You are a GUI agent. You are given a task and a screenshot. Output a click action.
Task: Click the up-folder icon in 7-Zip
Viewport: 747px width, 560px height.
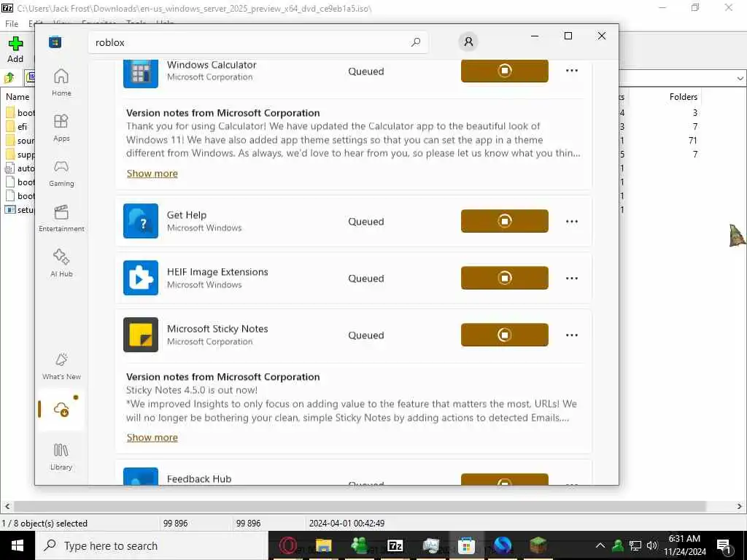click(9, 77)
